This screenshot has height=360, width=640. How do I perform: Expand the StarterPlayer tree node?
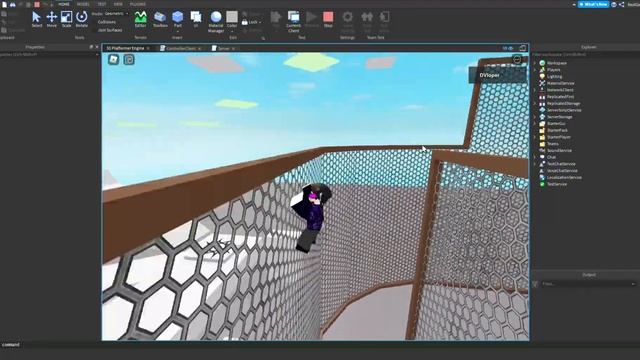(x=535, y=137)
